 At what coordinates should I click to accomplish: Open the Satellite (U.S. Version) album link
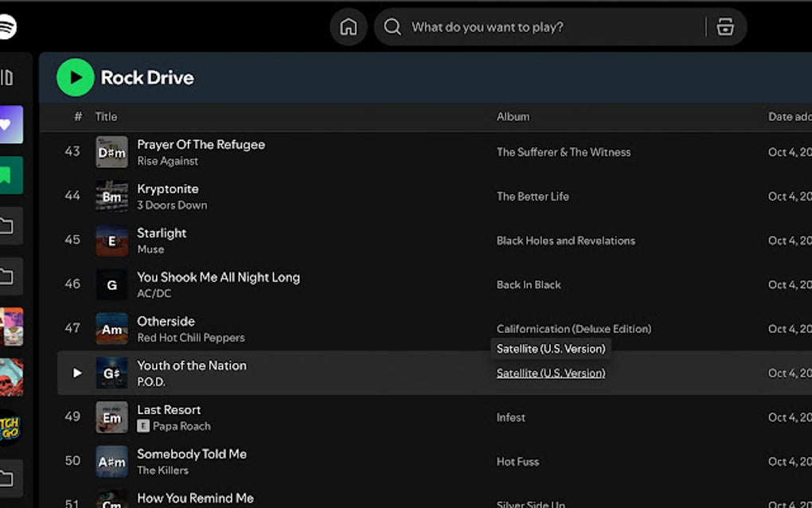click(x=550, y=373)
